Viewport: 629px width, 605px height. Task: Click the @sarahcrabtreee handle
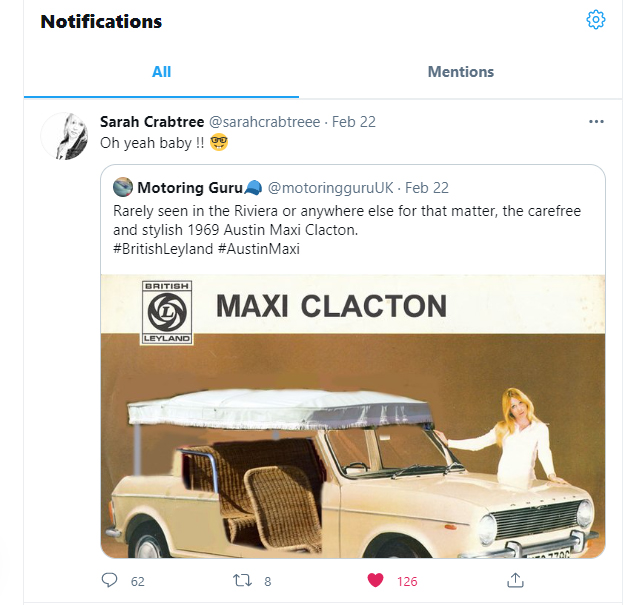point(265,122)
